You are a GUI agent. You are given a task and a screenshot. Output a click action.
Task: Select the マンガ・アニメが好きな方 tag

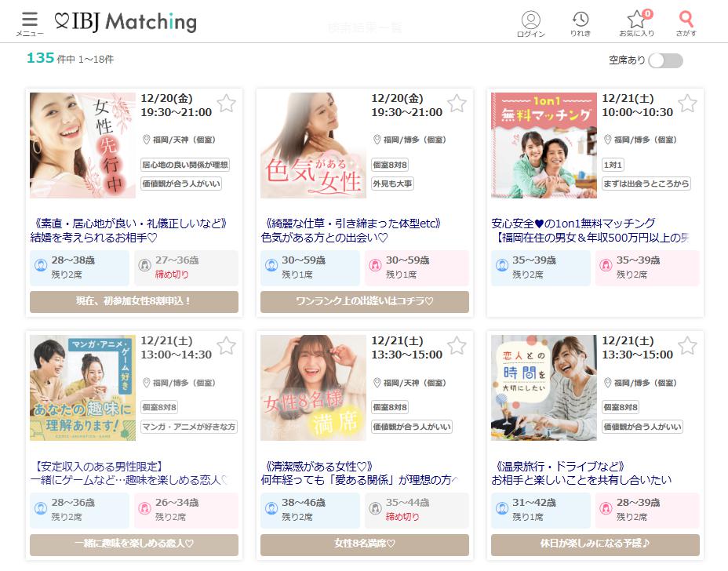tap(189, 427)
